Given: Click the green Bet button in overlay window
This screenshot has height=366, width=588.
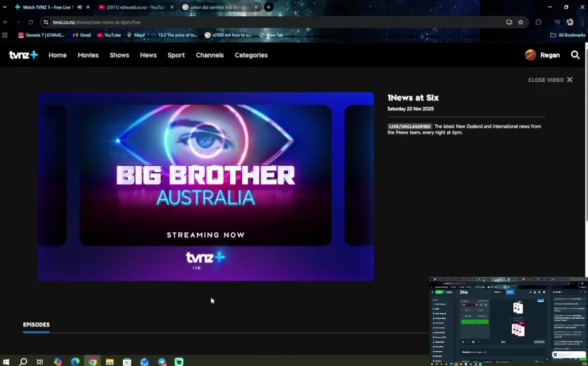Looking at the screenshot, I should (x=475, y=322).
